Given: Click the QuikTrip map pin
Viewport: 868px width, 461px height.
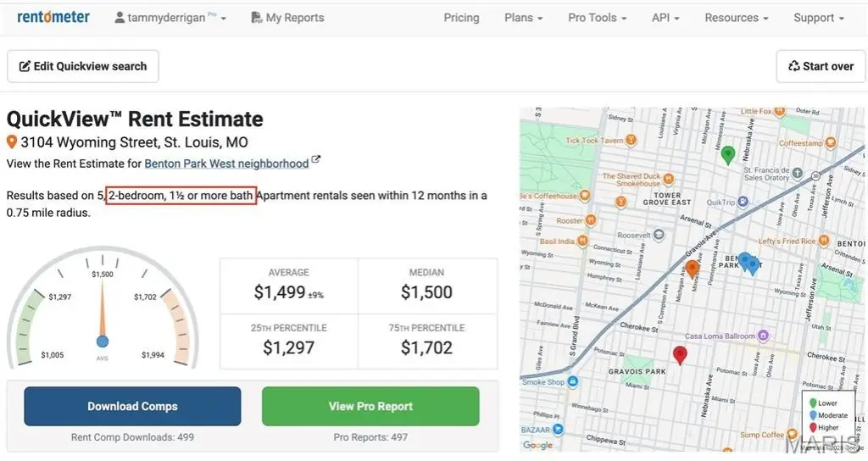Looking at the screenshot, I should pos(743,202).
